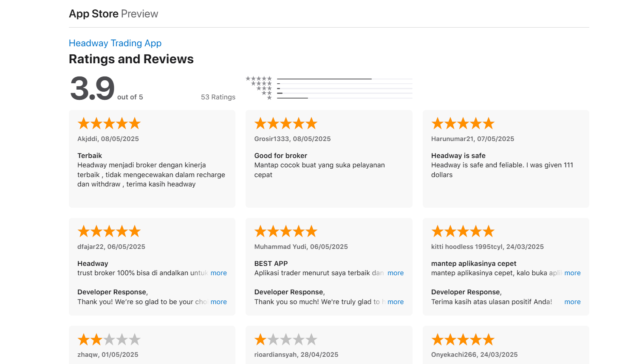Expand developer response under dfajar22's review

[218, 302]
